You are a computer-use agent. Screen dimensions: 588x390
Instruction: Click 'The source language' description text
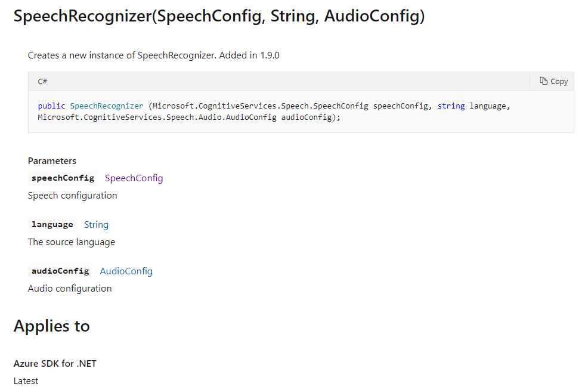click(71, 242)
